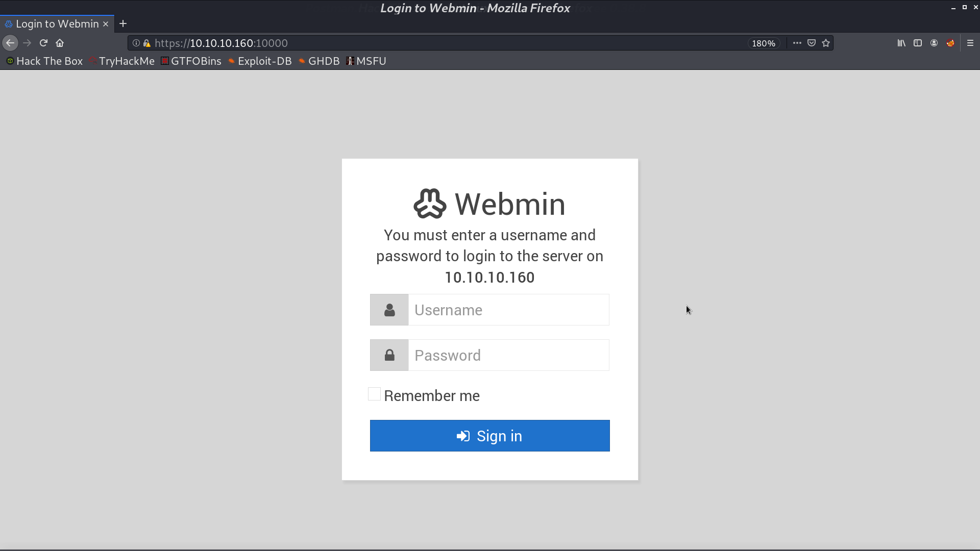980x551 pixels.
Task: Open Firefox account icon
Action: click(934, 43)
